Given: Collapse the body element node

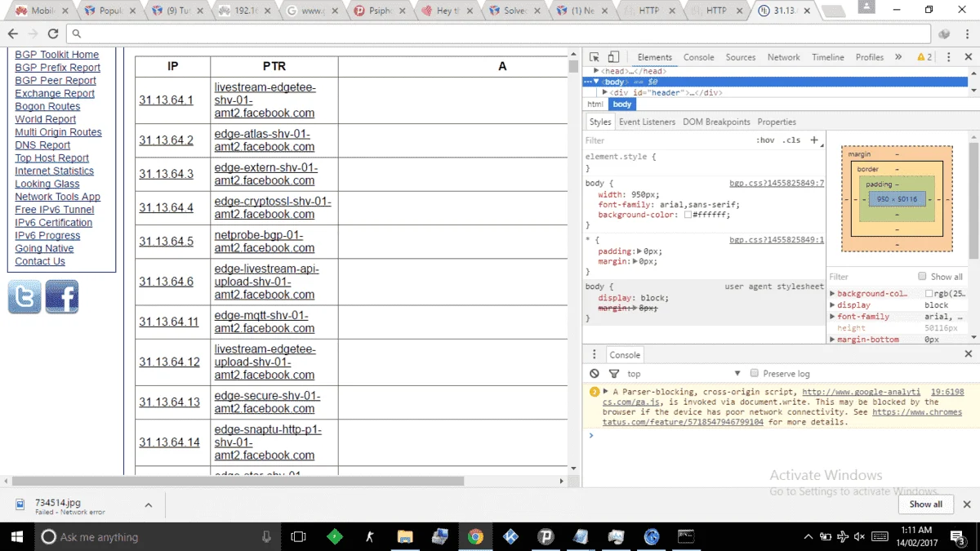Looking at the screenshot, I should pos(596,82).
